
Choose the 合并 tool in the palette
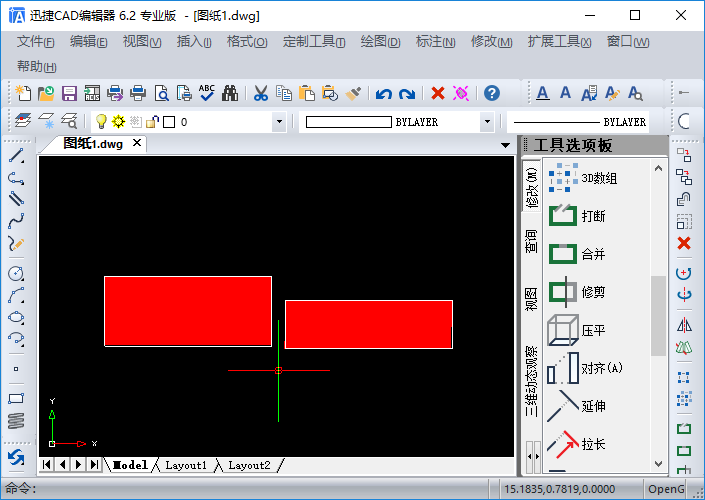pyautogui.click(x=577, y=254)
